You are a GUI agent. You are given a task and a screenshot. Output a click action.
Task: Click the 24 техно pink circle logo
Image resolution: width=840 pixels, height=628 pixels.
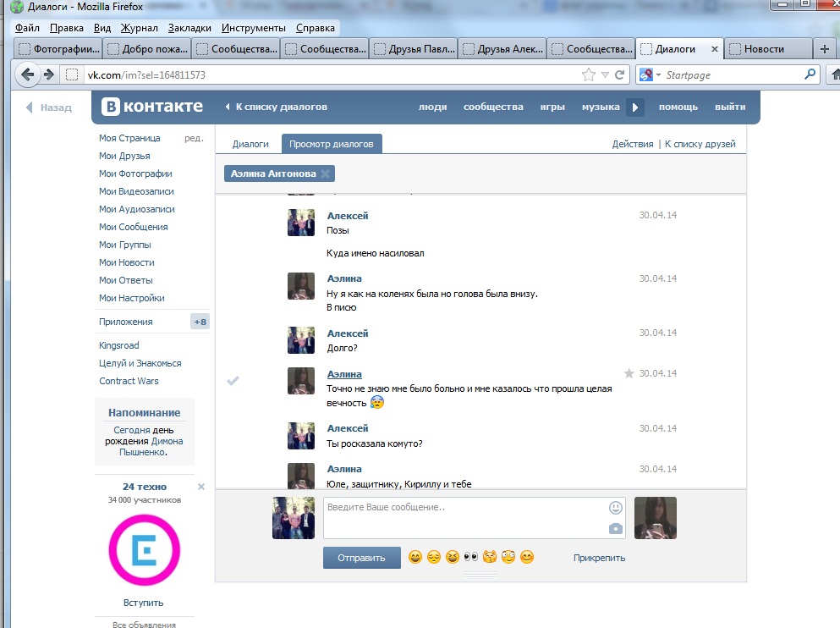click(145, 550)
